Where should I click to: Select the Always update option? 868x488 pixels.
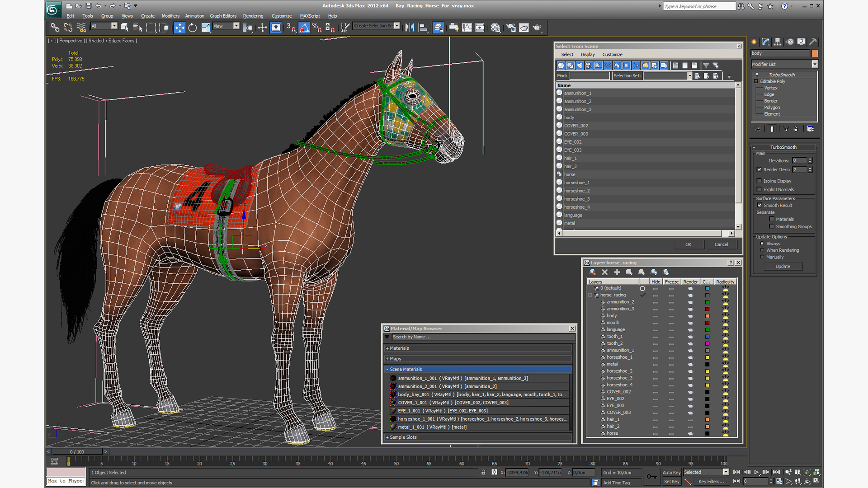pyautogui.click(x=762, y=244)
